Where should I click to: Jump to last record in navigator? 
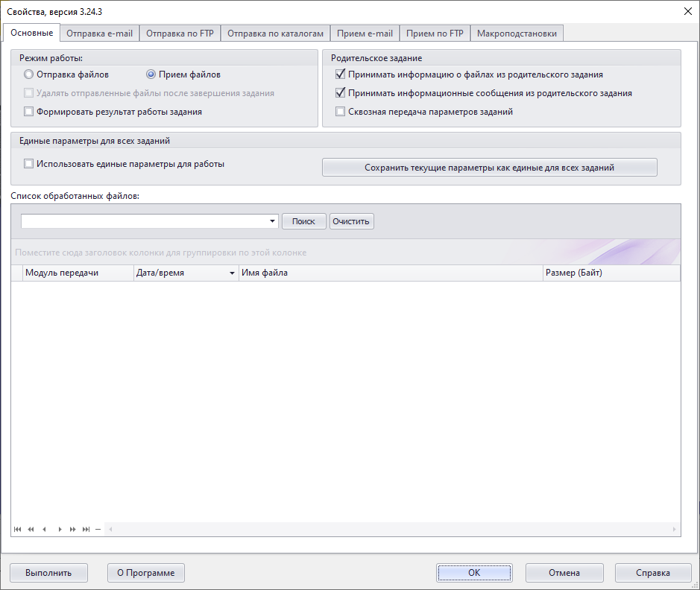86,530
